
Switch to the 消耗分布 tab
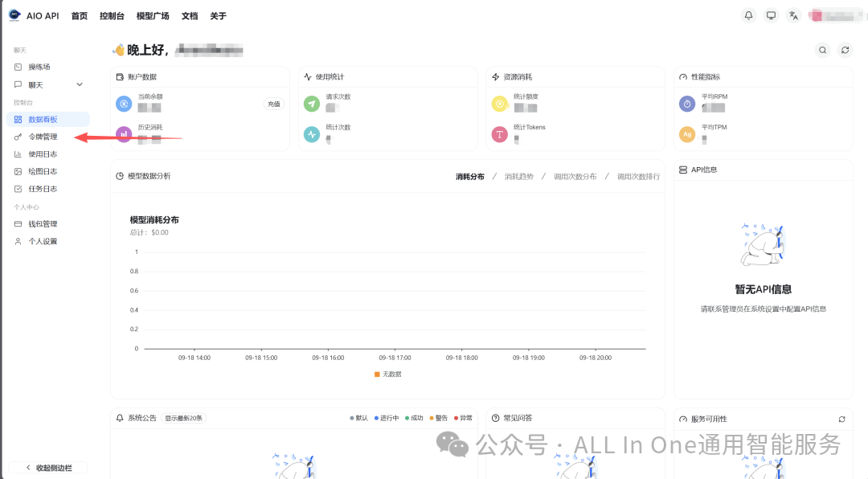click(470, 177)
